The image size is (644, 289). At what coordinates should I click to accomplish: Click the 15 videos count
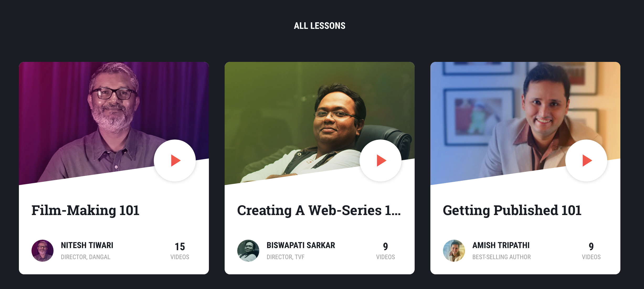pyautogui.click(x=180, y=251)
